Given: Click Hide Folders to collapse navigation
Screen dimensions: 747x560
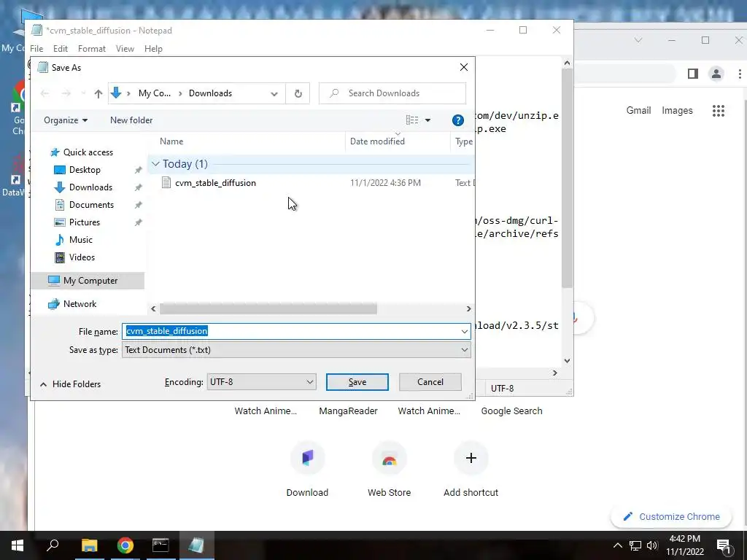Looking at the screenshot, I should pyautogui.click(x=71, y=384).
